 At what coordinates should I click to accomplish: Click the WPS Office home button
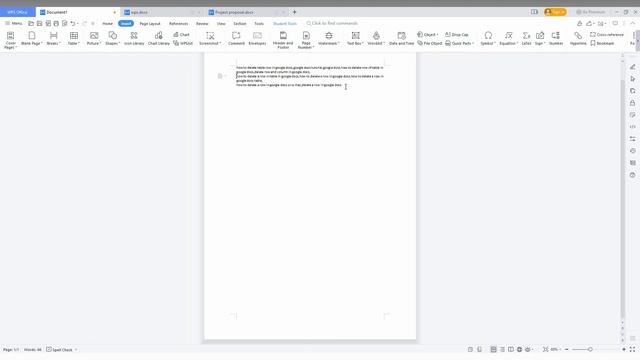(x=18, y=12)
